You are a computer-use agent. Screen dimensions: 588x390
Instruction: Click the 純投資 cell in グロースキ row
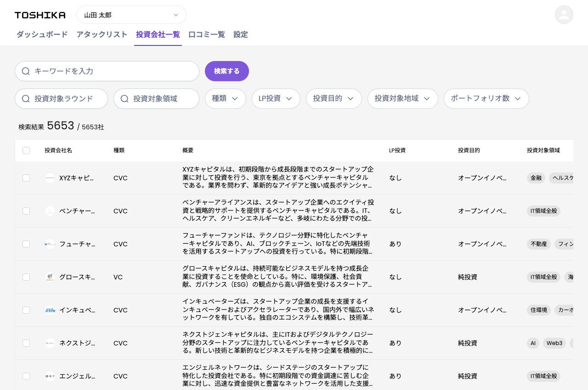tap(468, 277)
